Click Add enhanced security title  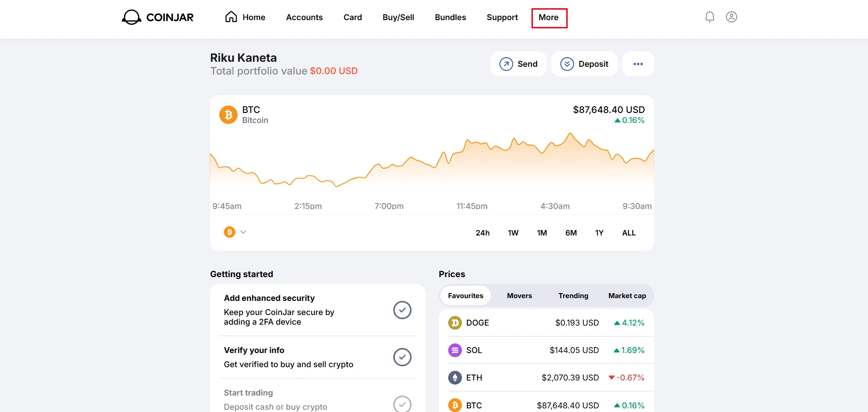coord(269,298)
